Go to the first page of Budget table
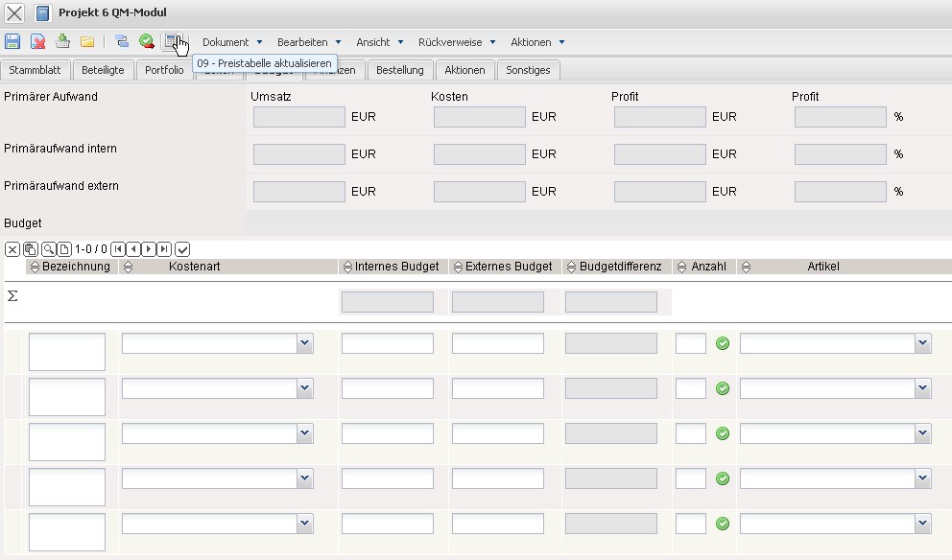The height and width of the screenshot is (560, 952). tap(118, 249)
